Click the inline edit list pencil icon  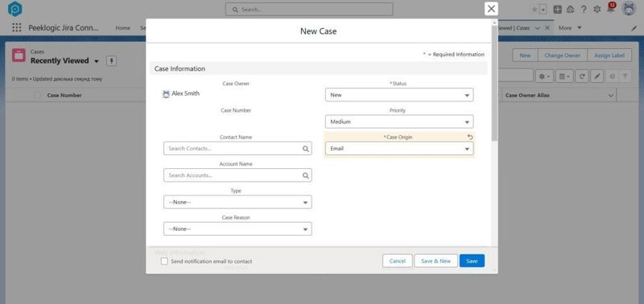[597, 76]
